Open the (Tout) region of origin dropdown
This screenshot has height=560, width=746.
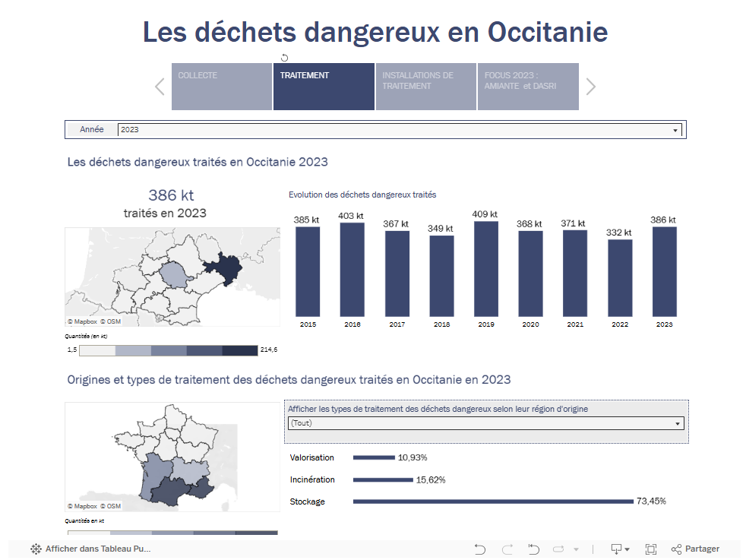pyautogui.click(x=680, y=423)
